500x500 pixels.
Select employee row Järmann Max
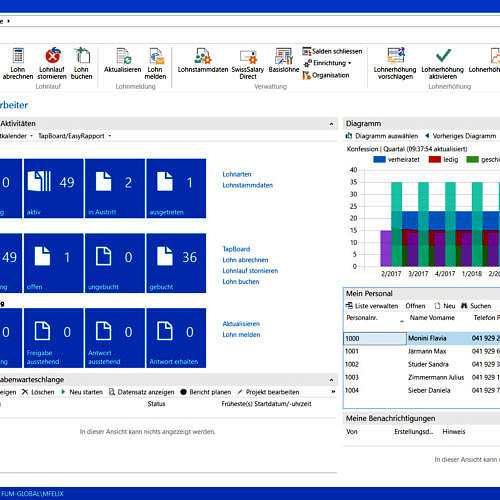[x=422, y=351]
